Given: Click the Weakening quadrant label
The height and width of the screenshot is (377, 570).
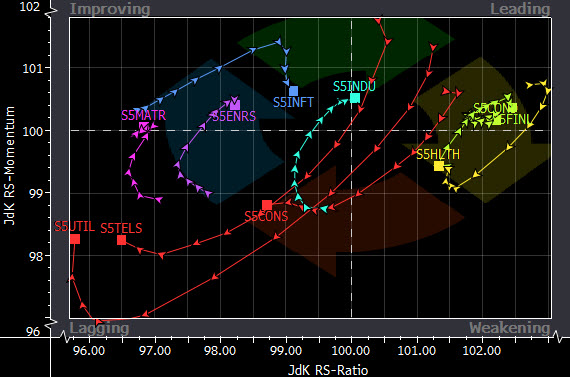Looking at the screenshot, I should 509,328.
